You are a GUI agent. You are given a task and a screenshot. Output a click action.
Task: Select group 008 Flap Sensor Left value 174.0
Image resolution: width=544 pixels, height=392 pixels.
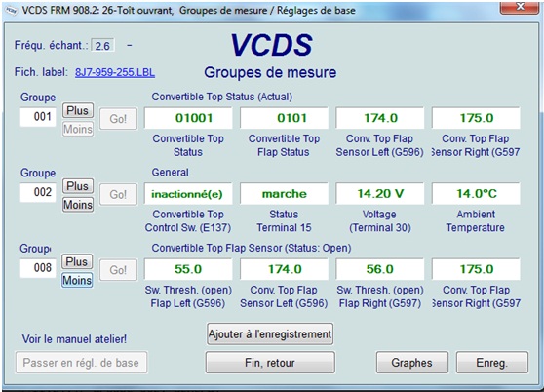click(284, 269)
